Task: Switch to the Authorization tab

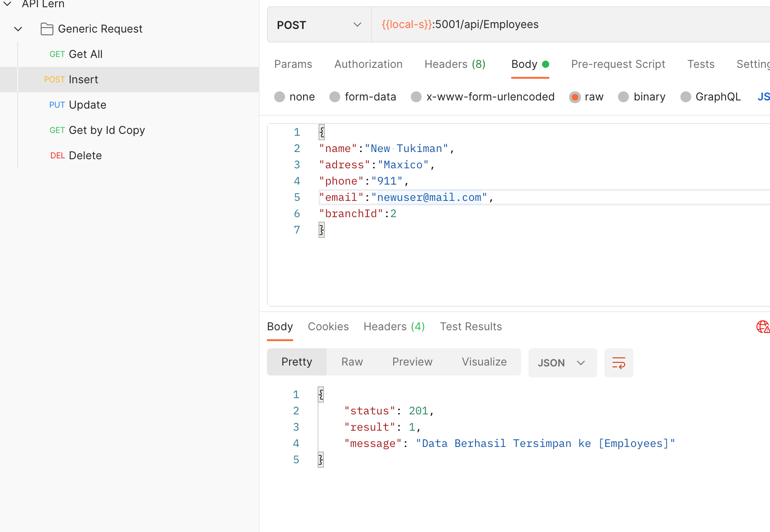Action: coord(368,64)
